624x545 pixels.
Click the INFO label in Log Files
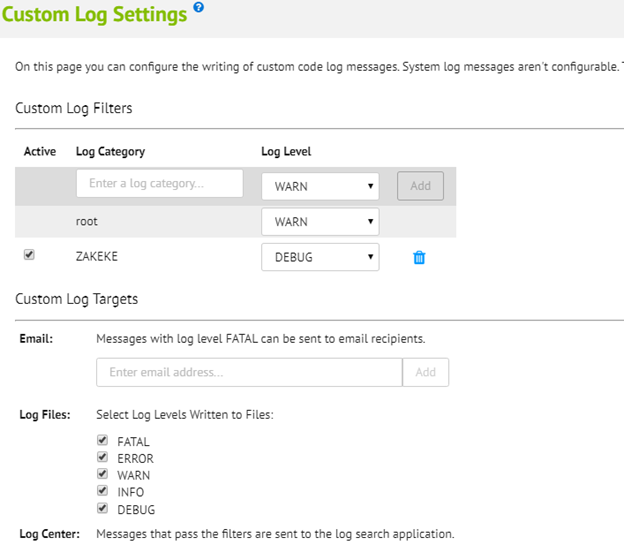pos(131,492)
